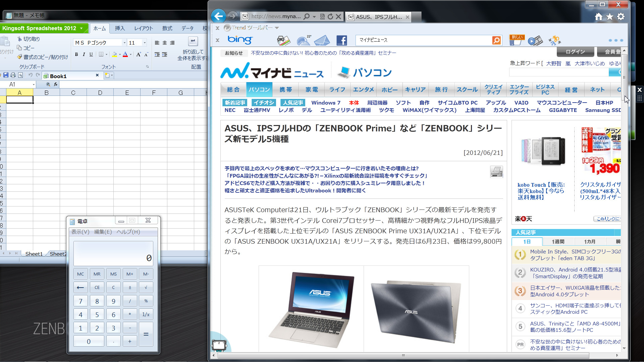Click the Bing bar mail envelope icon
This screenshot has width=644, height=362.
coord(322,40)
